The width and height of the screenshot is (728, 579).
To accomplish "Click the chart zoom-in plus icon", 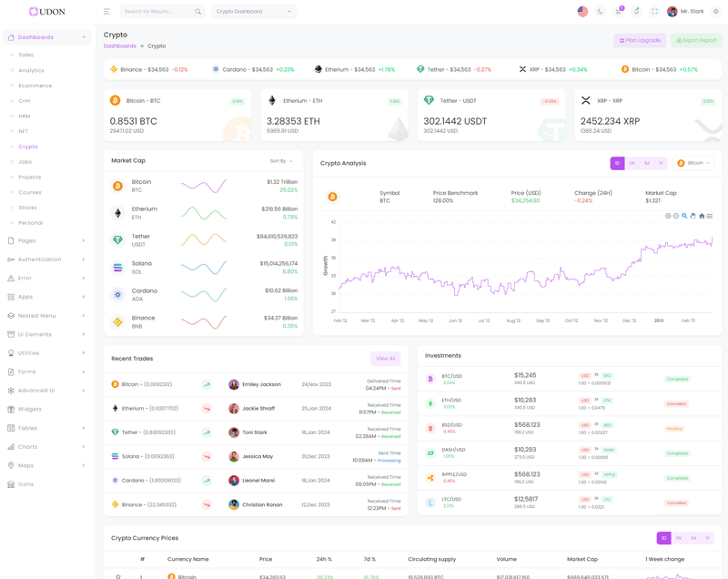I will tap(668, 216).
